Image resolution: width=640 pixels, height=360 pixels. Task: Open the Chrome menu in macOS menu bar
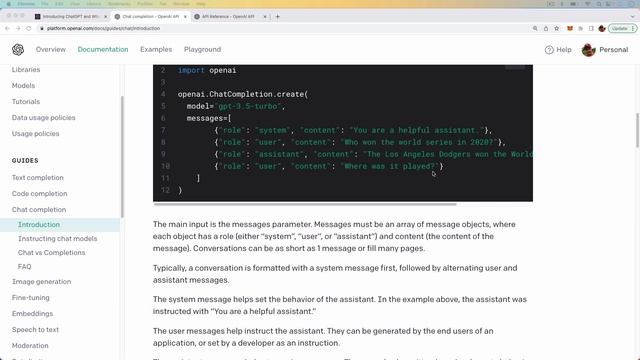click(26, 4)
